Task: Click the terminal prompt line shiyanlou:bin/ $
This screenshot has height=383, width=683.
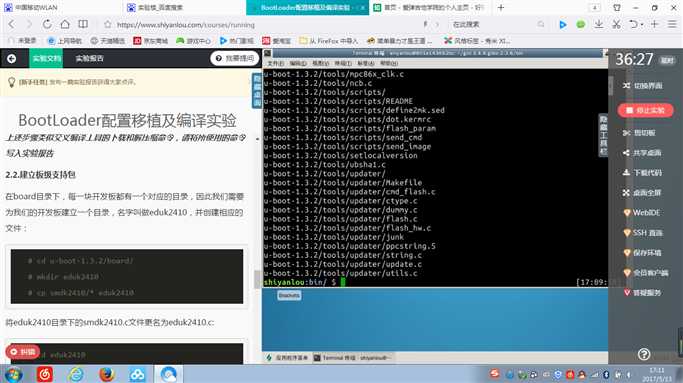Action: click(x=304, y=282)
